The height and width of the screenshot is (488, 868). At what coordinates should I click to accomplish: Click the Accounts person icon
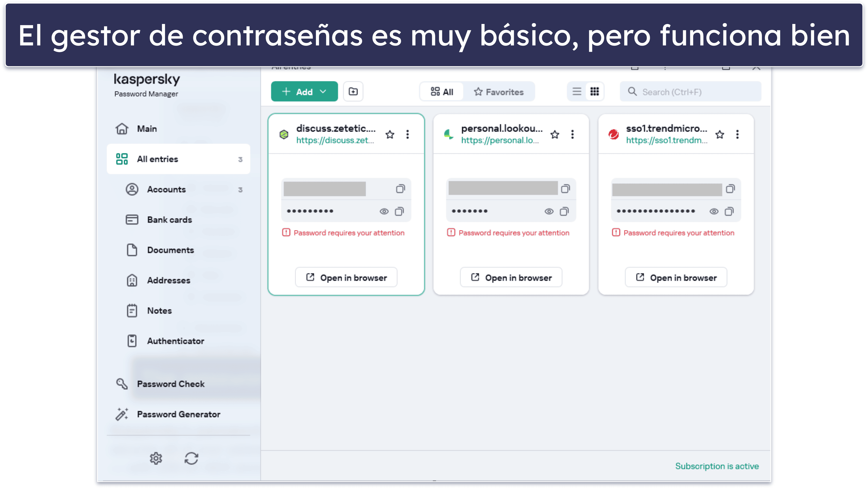132,189
